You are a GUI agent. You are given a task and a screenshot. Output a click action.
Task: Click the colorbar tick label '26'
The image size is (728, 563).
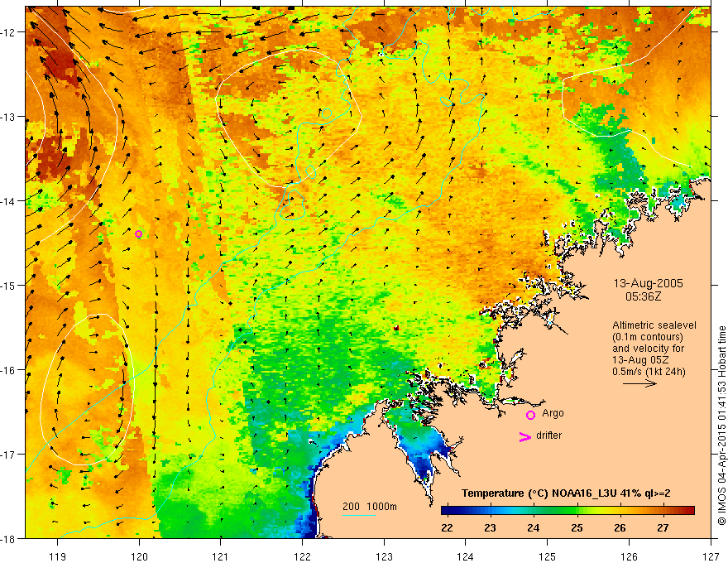[x=620, y=527]
